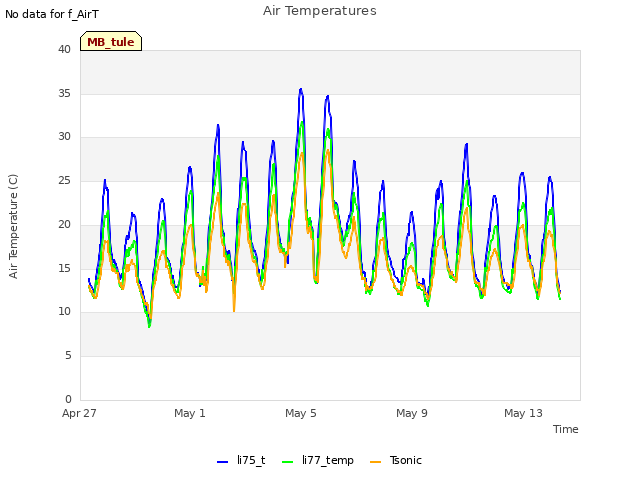Click the 10 y-axis tick label
Viewport: 640px width, 480px height.
(x=64, y=311)
